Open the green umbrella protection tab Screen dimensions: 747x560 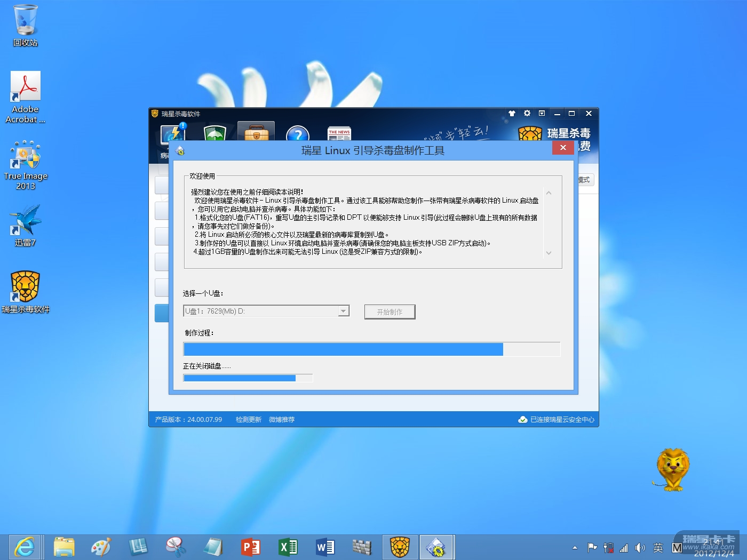(214, 133)
